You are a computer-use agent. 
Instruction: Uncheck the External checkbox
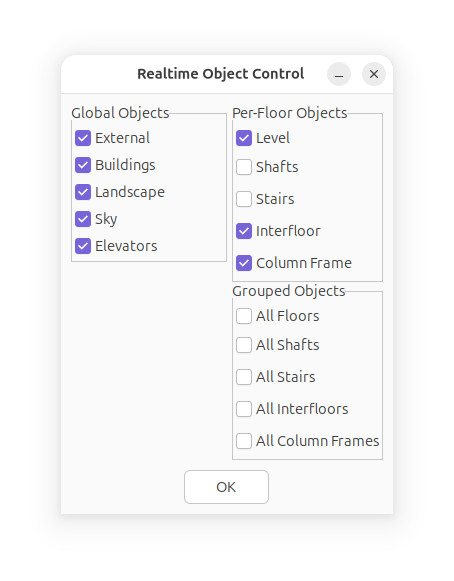point(83,138)
